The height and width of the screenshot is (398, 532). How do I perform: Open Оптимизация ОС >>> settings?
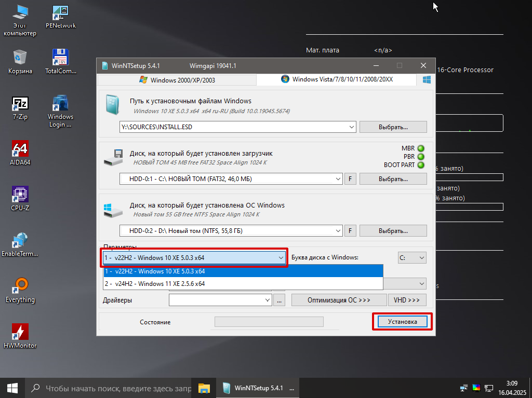coord(339,300)
